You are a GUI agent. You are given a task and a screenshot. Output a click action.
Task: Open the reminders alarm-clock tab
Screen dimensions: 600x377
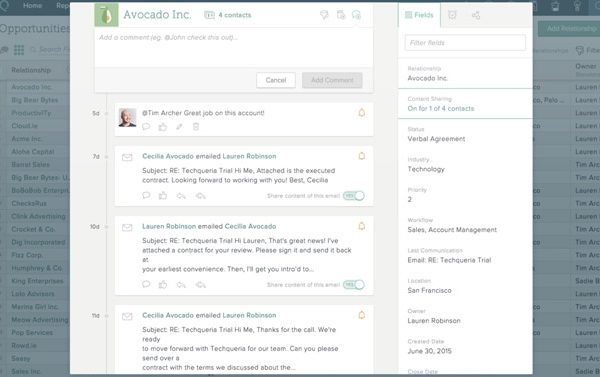click(x=452, y=15)
